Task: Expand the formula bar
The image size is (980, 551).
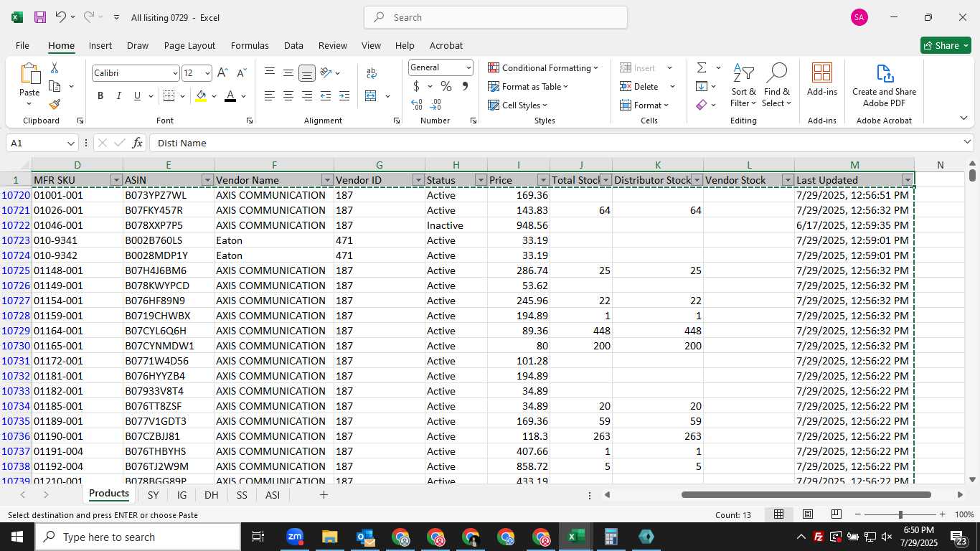Action: [967, 142]
